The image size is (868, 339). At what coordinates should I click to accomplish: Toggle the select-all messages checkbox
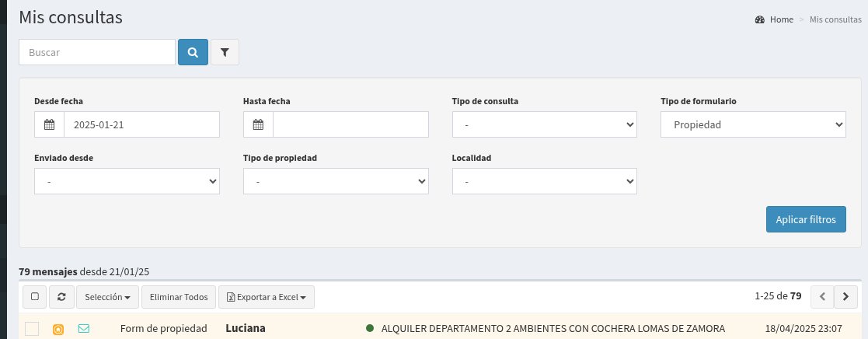click(x=34, y=297)
